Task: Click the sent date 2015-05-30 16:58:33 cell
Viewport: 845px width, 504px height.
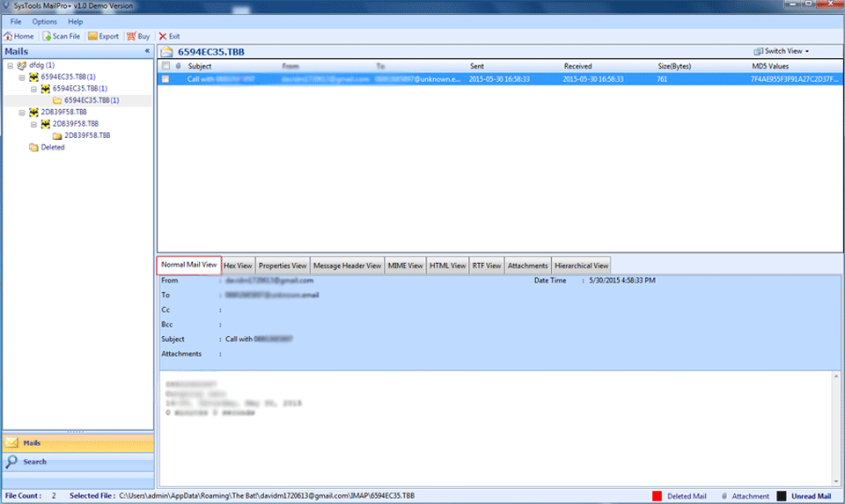Action: click(x=499, y=79)
